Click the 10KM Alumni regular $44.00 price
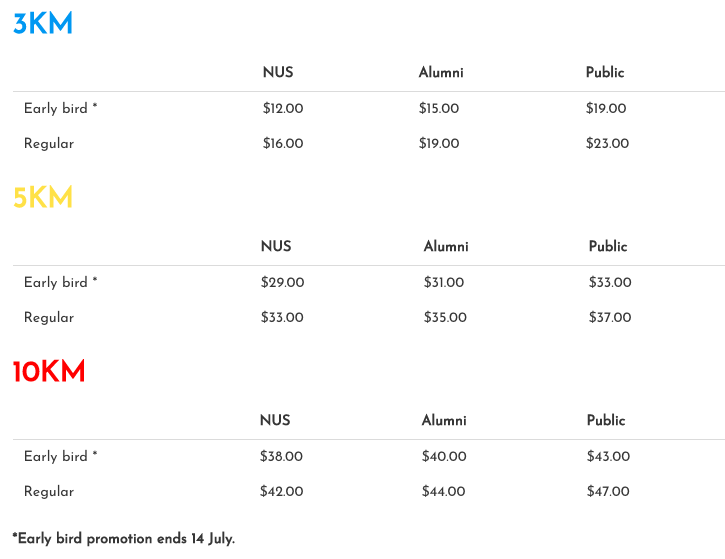The image size is (725, 559). tap(443, 491)
